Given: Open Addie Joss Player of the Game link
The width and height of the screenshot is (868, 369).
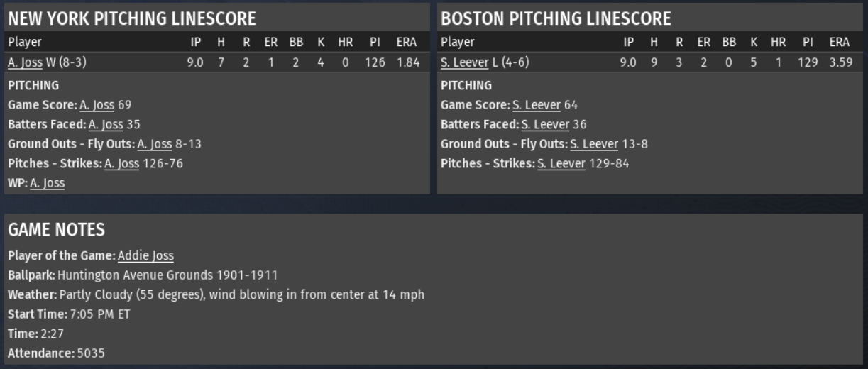Looking at the screenshot, I should click(x=145, y=255).
